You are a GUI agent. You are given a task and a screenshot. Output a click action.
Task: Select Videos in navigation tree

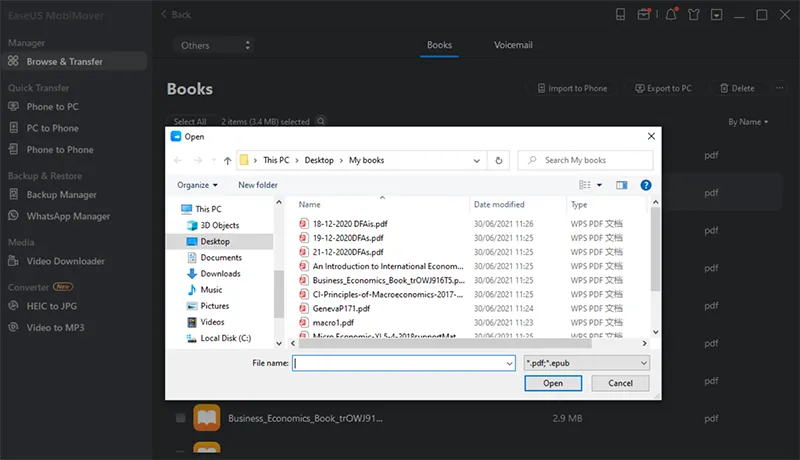point(212,322)
